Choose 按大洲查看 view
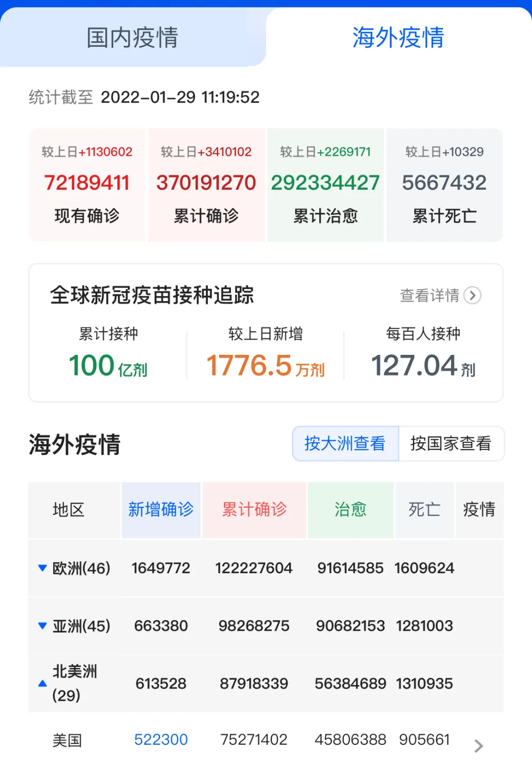532x762 pixels. point(345,443)
